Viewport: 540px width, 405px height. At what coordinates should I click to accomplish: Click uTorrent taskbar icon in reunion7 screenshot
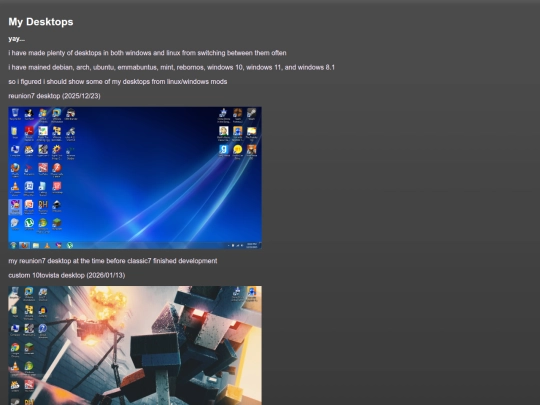point(70,245)
